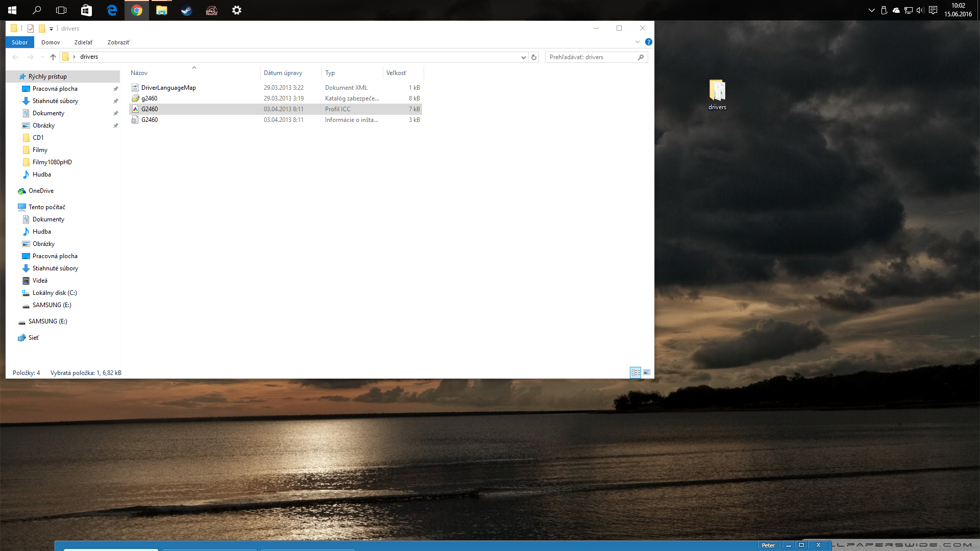The width and height of the screenshot is (980, 551).
Task: Expand the ribbon with the chevron arrow
Action: [x=637, y=42]
